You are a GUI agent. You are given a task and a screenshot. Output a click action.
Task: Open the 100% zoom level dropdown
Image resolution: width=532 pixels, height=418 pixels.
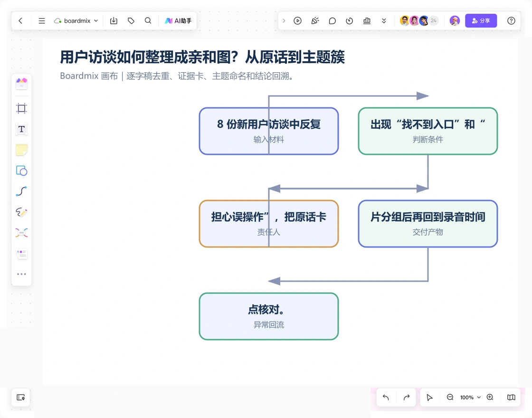(x=470, y=397)
